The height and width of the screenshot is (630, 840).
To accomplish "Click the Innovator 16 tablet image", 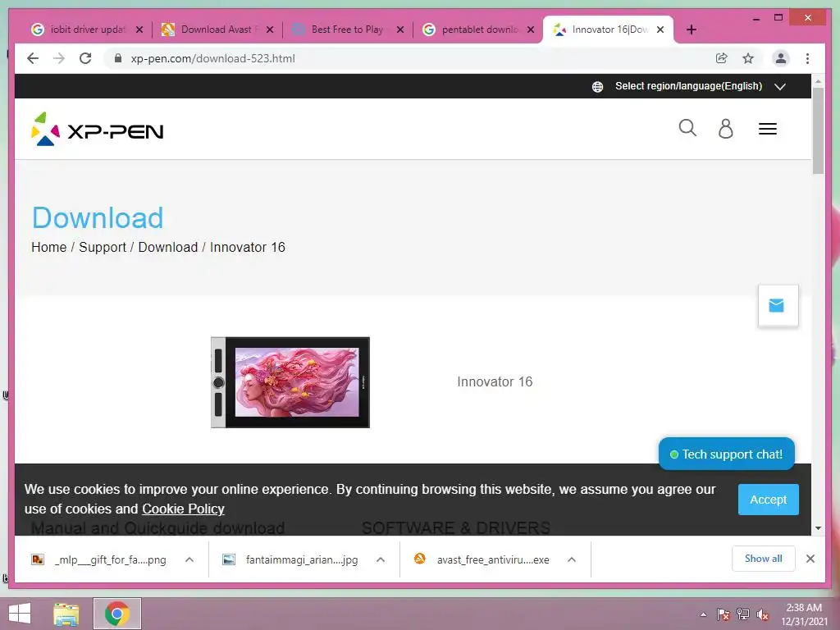I will pos(290,382).
